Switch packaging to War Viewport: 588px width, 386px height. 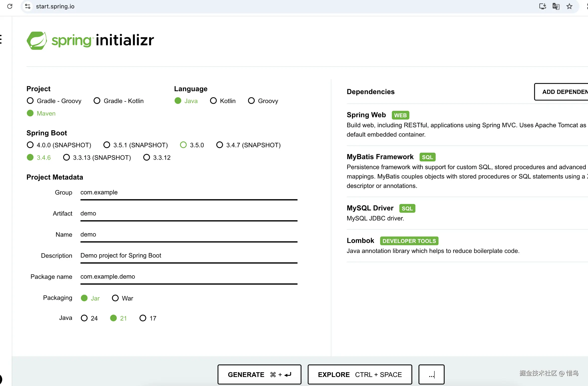tap(115, 298)
